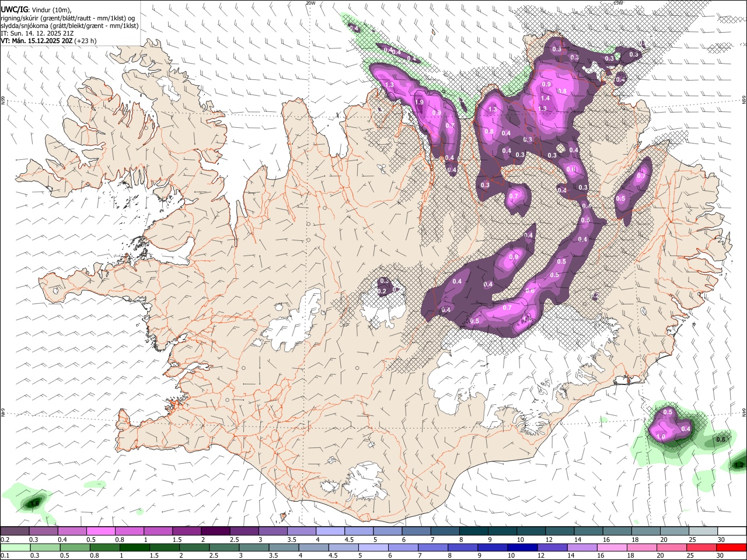Select the darkest purple 2–2.5 legend swatch
This screenshot has height=560, width=747.
pyautogui.click(x=215, y=531)
